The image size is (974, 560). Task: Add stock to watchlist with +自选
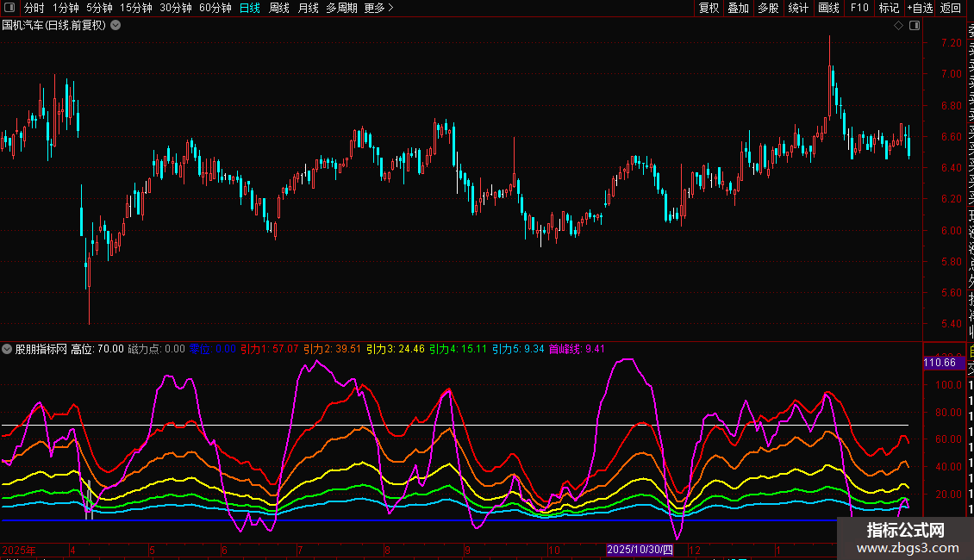point(920,8)
